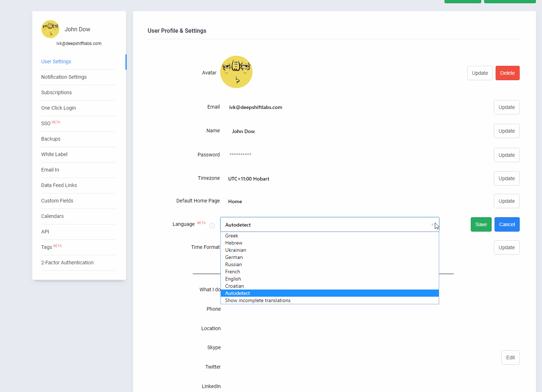Open 2-Factor Authentication settings
The image size is (542, 392).
point(67,263)
